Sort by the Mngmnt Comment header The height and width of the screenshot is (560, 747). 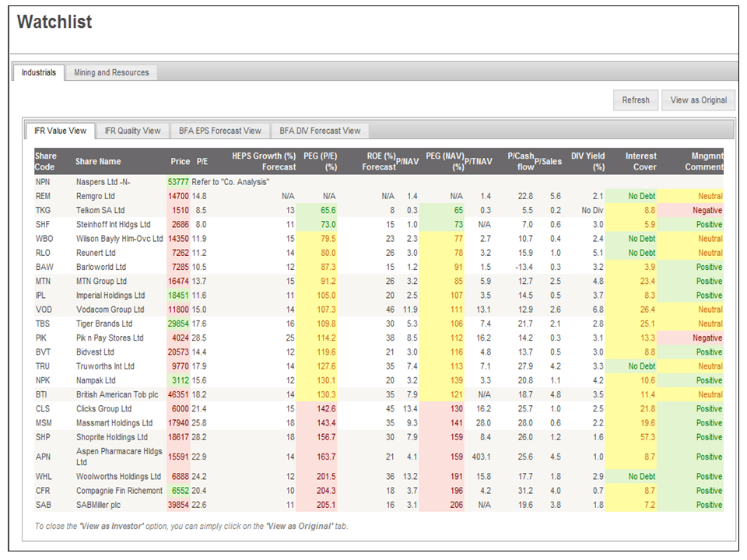[704, 162]
